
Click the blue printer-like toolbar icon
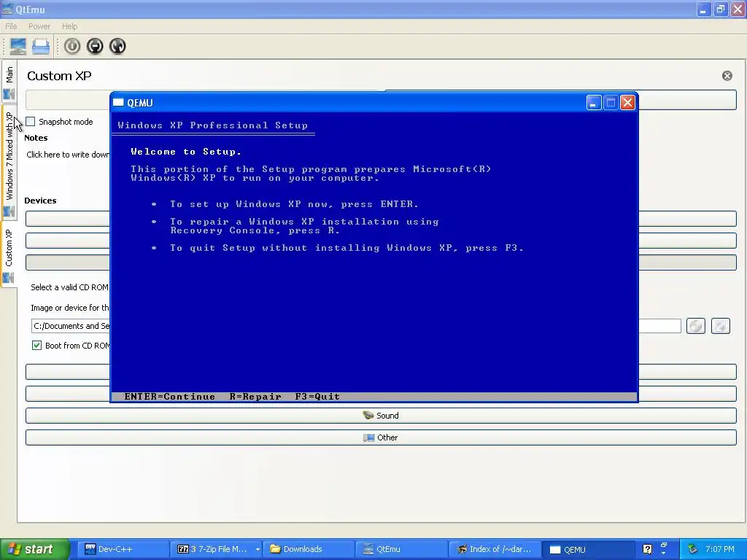coord(41,46)
